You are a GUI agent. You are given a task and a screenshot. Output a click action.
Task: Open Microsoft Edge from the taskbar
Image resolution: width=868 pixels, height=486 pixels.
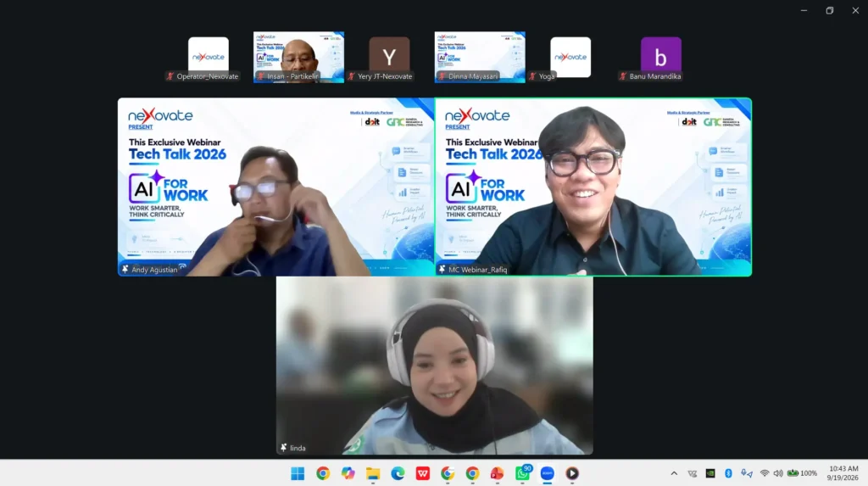[398, 473]
